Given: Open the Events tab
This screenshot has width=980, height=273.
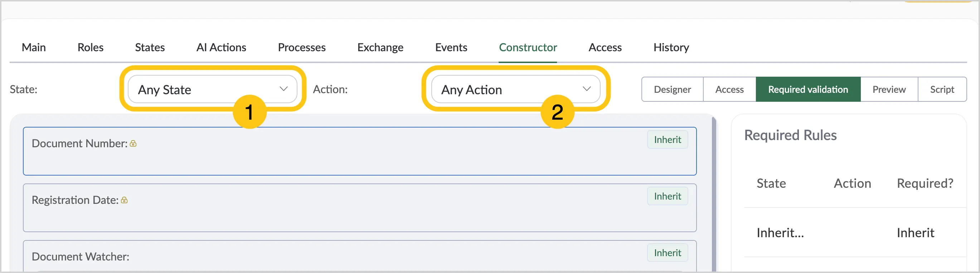Looking at the screenshot, I should click(x=451, y=47).
